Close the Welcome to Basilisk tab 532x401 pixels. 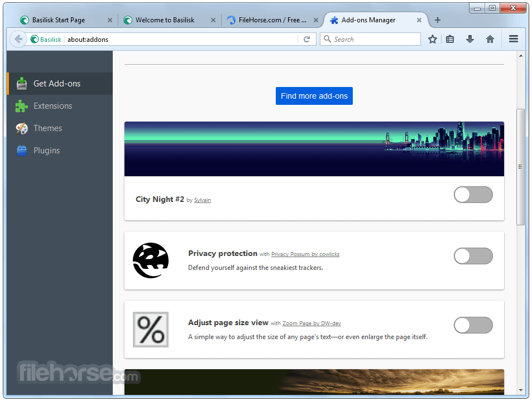pyautogui.click(x=213, y=20)
